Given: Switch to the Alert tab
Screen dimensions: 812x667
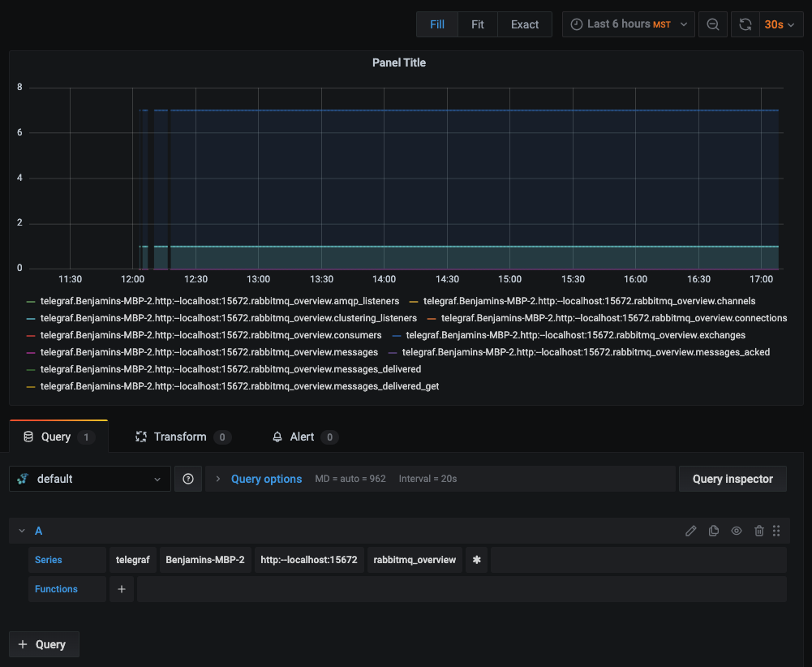Looking at the screenshot, I should [304, 437].
